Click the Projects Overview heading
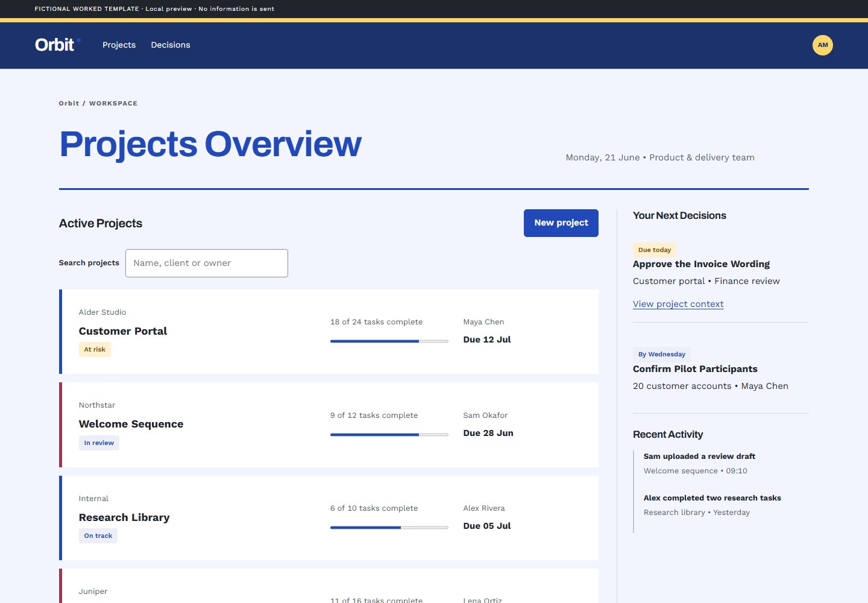This screenshot has height=603, width=868. click(x=210, y=144)
